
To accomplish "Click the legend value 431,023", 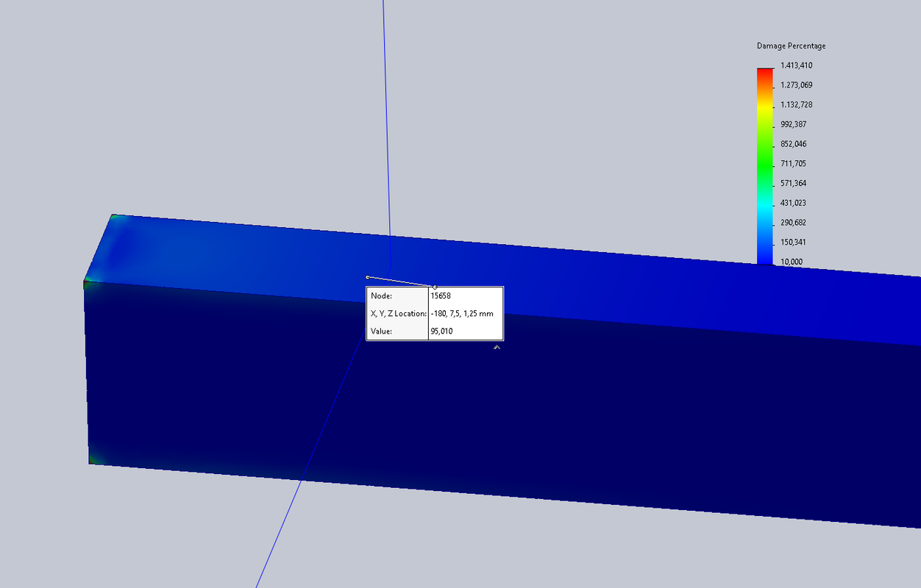I will [794, 203].
